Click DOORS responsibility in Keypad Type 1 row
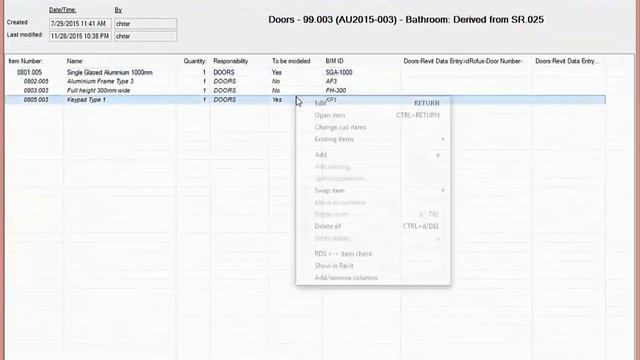The width and height of the screenshot is (640, 360). point(224,100)
